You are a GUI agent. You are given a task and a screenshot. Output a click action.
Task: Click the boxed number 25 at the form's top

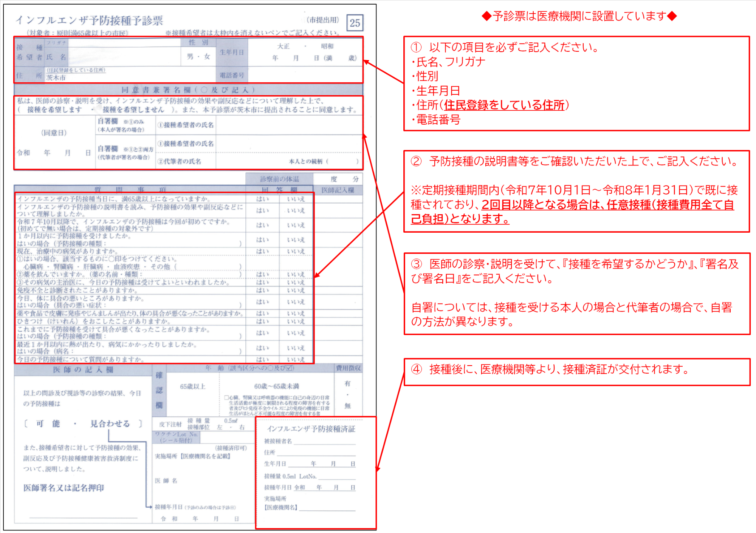[x=355, y=23]
